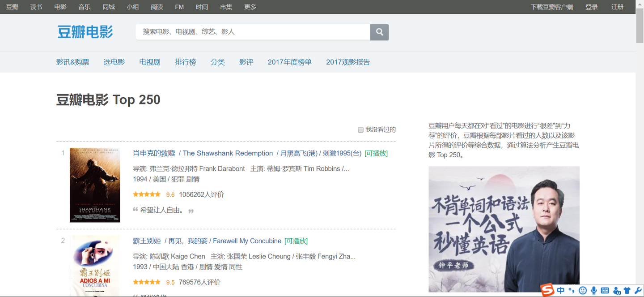This screenshot has height=297, width=644.
Task: Expand the 更多 menu in top bar
Action: (x=250, y=7)
